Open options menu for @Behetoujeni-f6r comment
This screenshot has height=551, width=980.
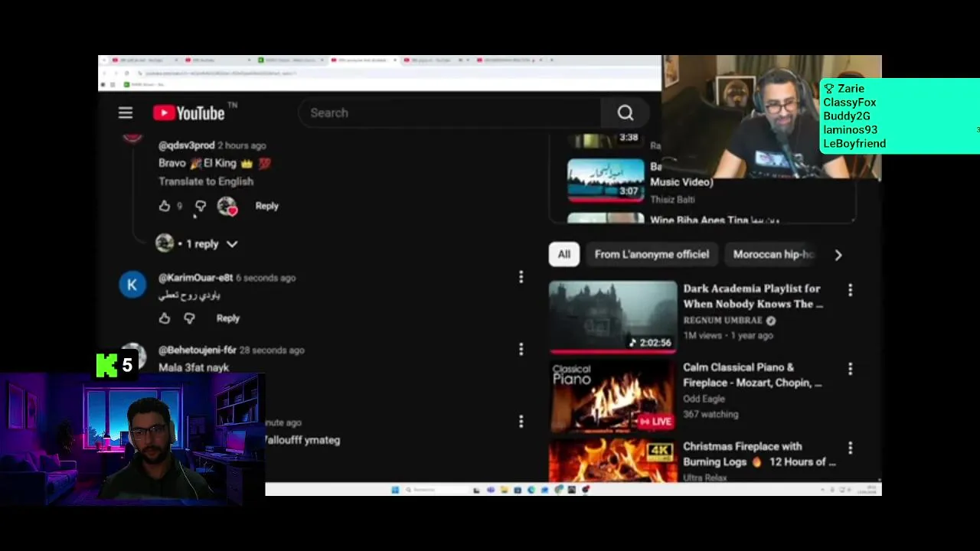(521, 349)
